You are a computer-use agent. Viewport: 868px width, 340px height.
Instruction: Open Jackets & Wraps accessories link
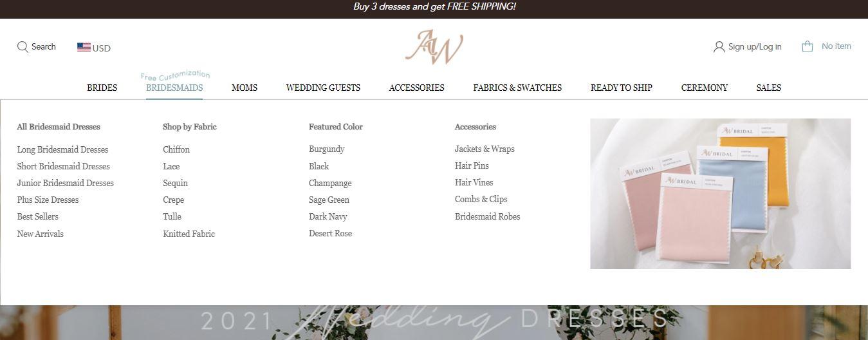(485, 149)
